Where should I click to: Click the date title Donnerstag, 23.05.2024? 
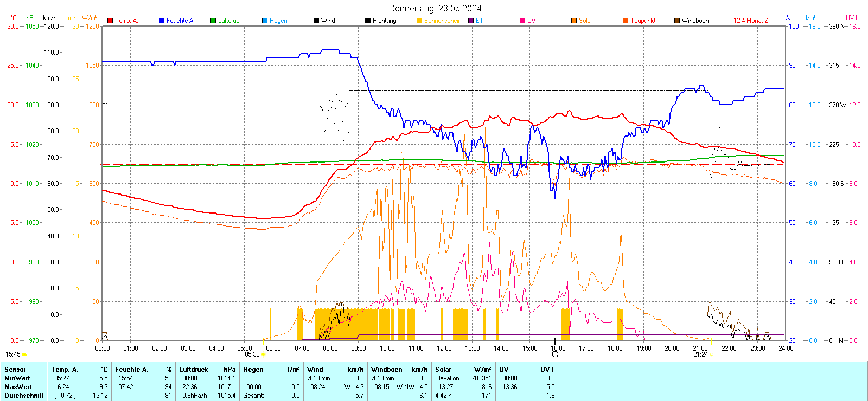click(435, 8)
